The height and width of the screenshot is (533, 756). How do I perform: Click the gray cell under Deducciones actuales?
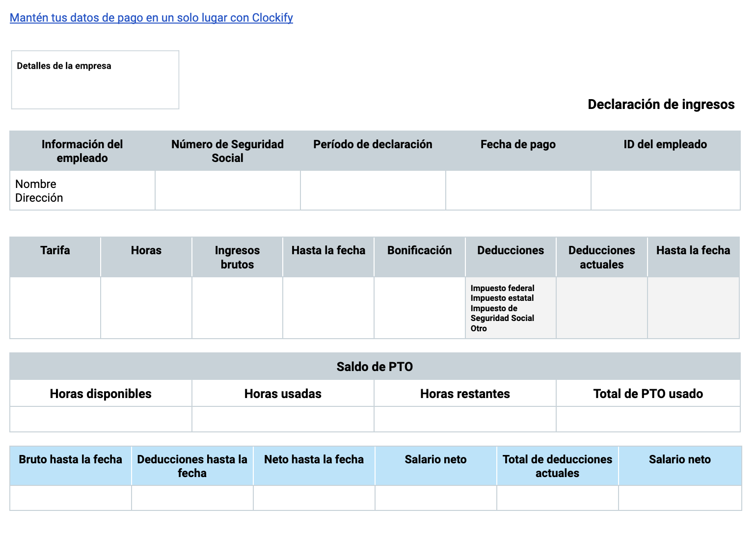click(x=602, y=308)
